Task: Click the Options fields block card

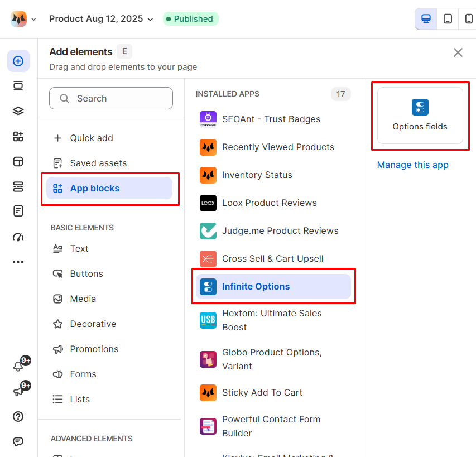Action: pyautogui.click(x=420, y=116)
